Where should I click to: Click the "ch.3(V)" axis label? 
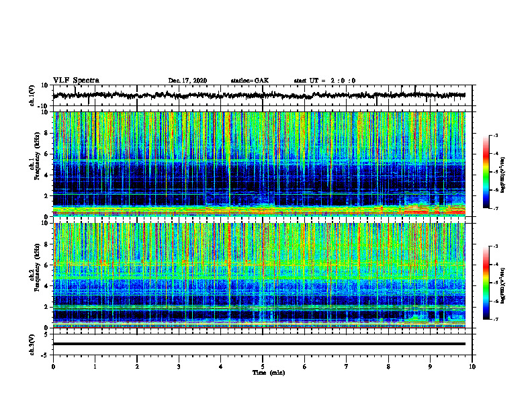tap(32, 345)
